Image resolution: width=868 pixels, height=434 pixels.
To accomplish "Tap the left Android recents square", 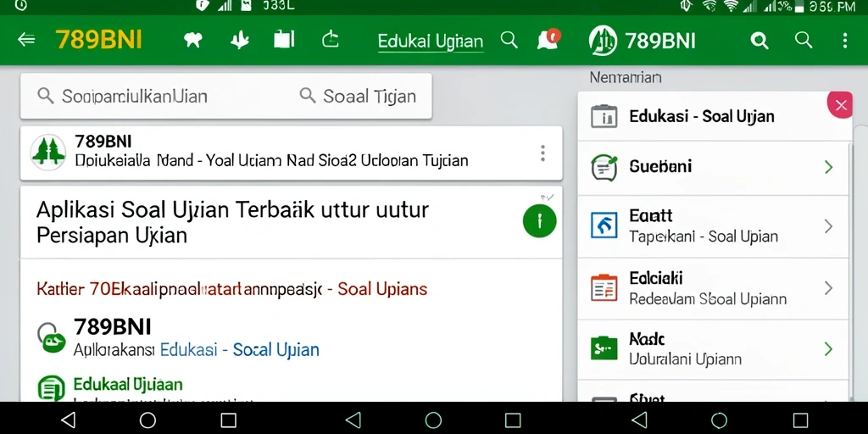I will coord(229,420).
